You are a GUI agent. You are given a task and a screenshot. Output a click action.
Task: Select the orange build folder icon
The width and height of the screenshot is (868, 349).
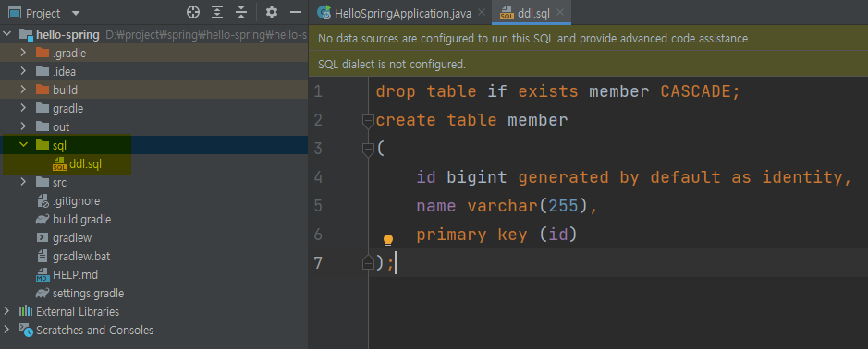(x=43, y=90)
